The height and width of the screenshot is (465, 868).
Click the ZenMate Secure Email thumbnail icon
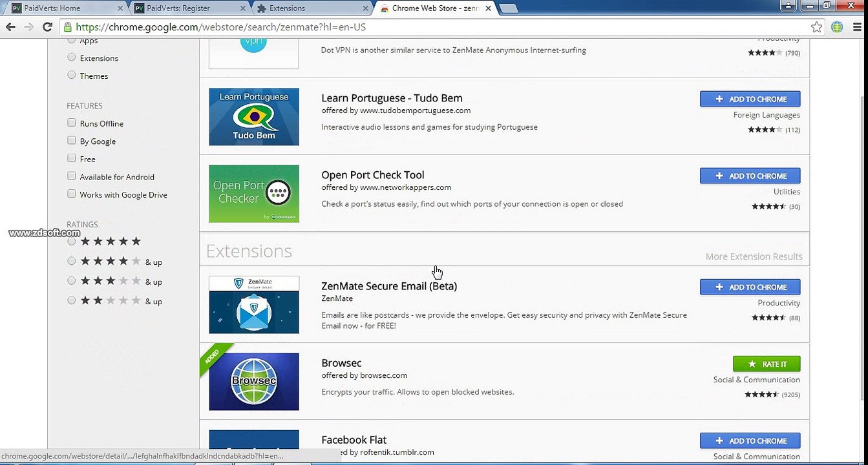click(253, 304)
